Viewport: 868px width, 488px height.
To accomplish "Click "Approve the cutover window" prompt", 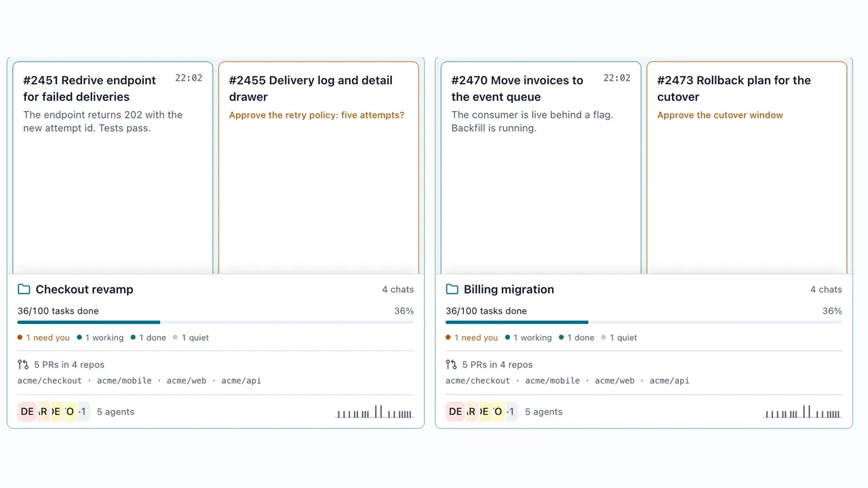I will pos(720,115).
